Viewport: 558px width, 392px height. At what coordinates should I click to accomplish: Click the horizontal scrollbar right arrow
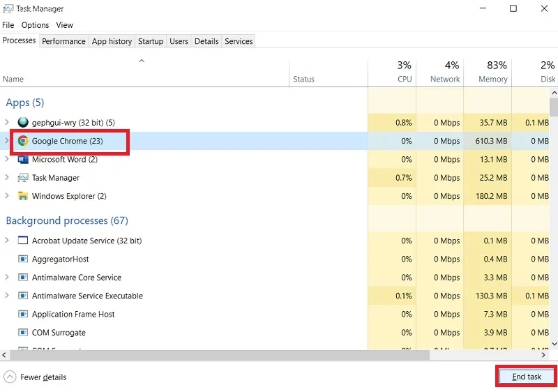click(543, 354)
